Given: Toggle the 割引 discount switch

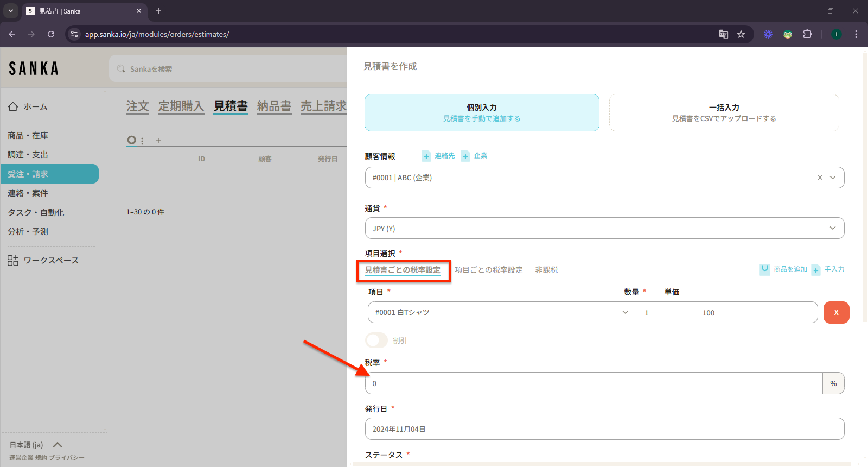Looking at the screenshot, I should tap(376, 340).
